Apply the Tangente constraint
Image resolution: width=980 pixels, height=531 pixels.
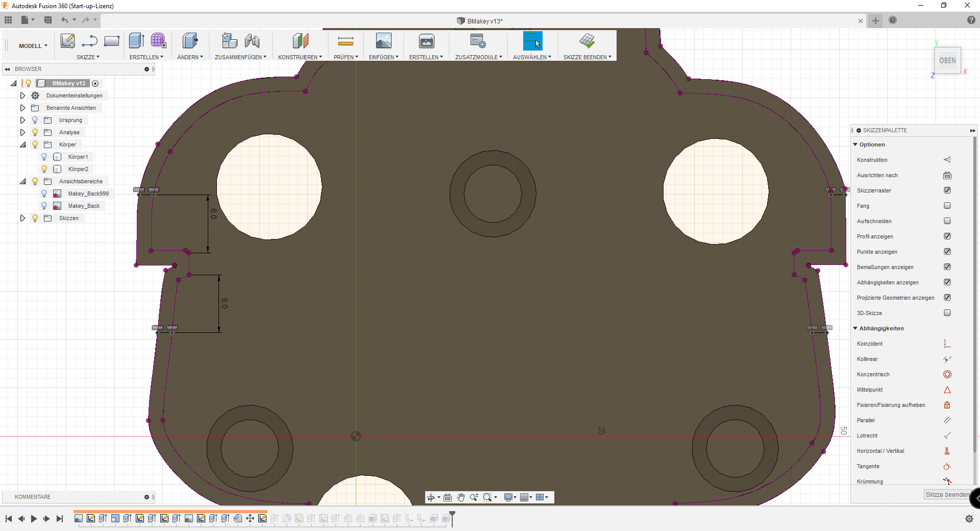click(x=947, y=466)
